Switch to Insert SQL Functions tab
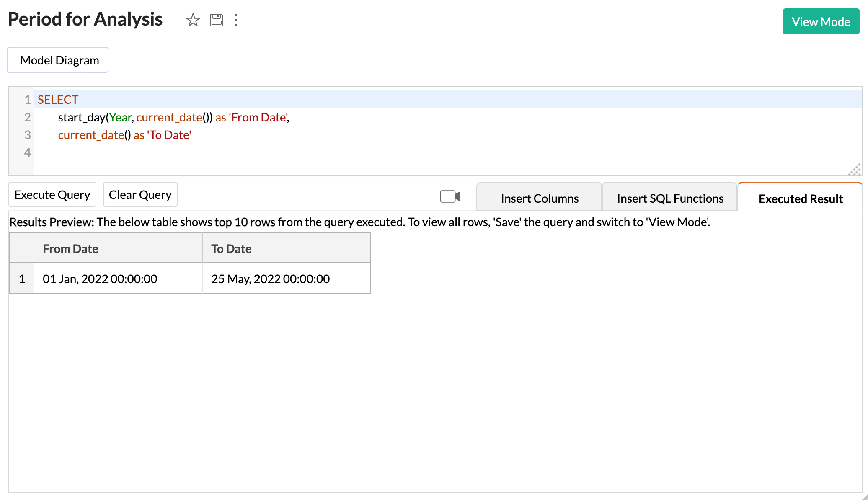This screenshot has width=868, height=500. click(670, 198)
